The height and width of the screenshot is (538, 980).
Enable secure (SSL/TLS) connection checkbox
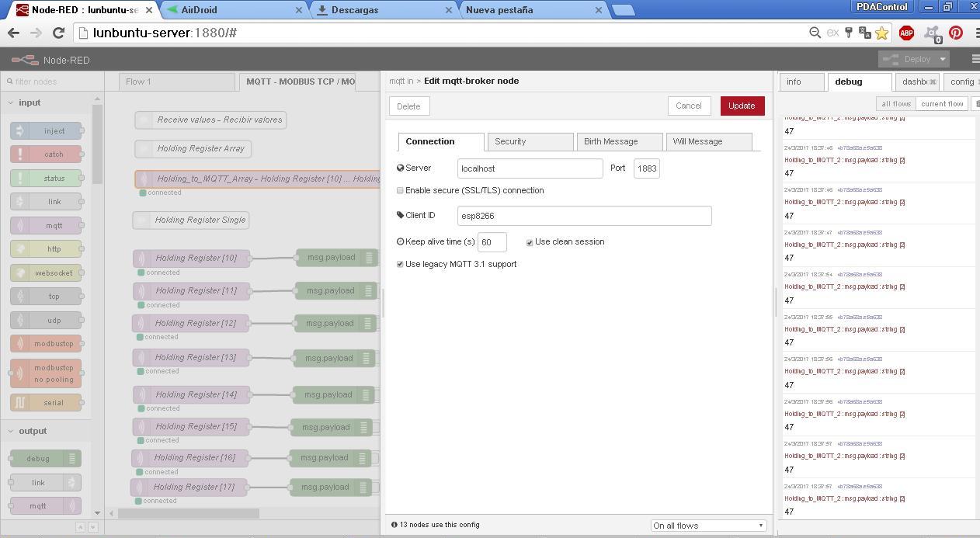click(400, 190)
